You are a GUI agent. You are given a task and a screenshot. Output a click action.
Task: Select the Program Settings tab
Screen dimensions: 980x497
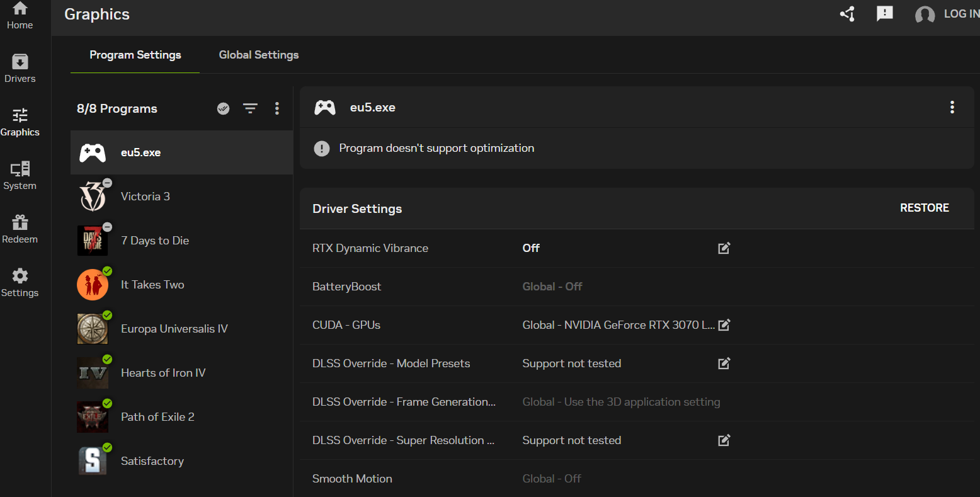click(x=135, y=55)
